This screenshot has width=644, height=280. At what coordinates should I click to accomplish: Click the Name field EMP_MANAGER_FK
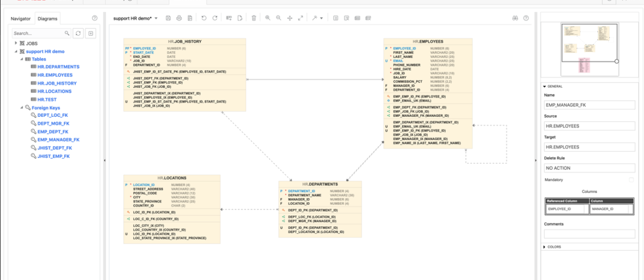click(590, 105)
